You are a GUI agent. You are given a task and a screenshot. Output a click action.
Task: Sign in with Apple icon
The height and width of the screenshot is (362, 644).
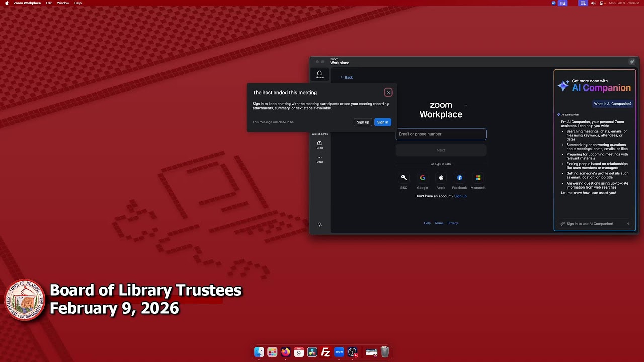[x=441, y=178]
